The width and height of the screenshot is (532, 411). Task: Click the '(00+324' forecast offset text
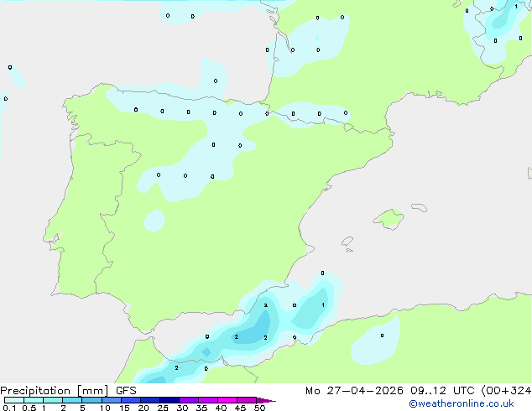click(506, 391)
